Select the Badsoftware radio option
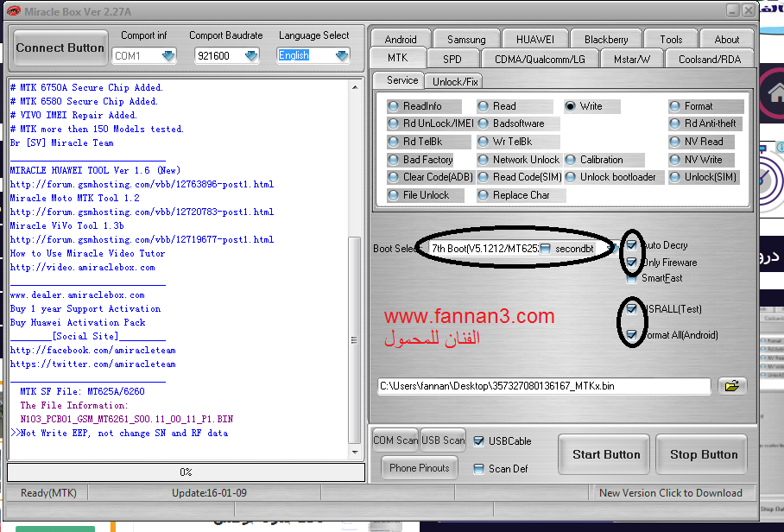784x532 pixels. pos(483,123)
